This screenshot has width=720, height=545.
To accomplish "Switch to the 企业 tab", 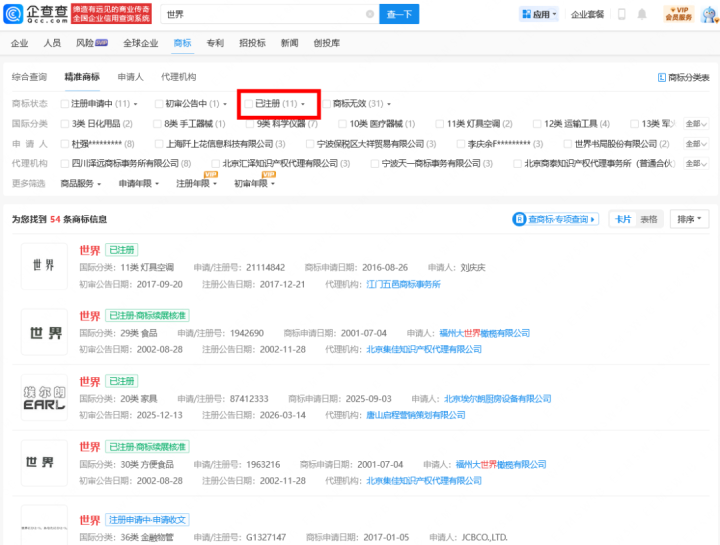I will coord(19,43).
